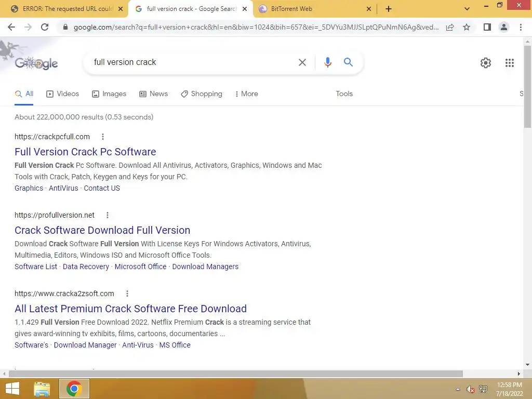Open the Data Recovery sitelink
This screenshot has height=399, width=532.
(86, 267)
